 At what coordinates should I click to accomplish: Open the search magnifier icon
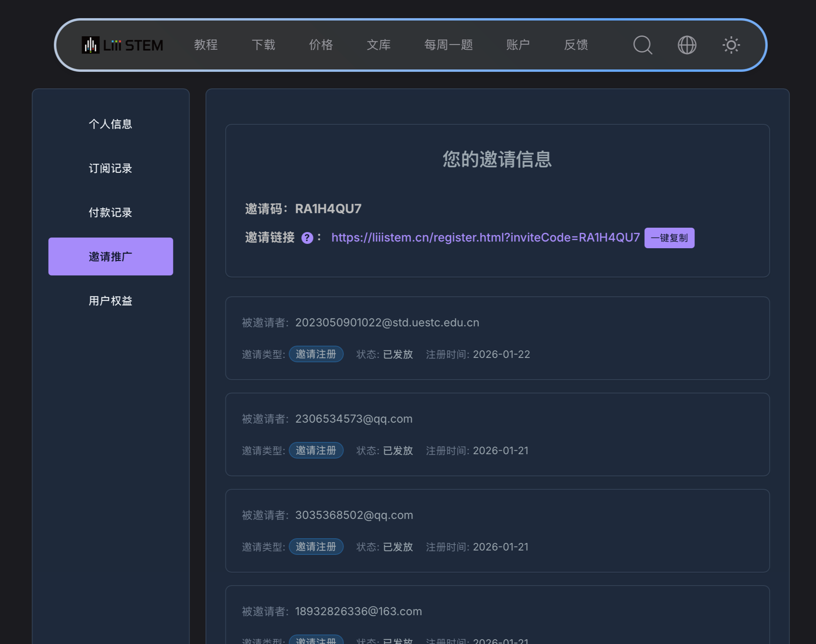click(x=643, y=45)
